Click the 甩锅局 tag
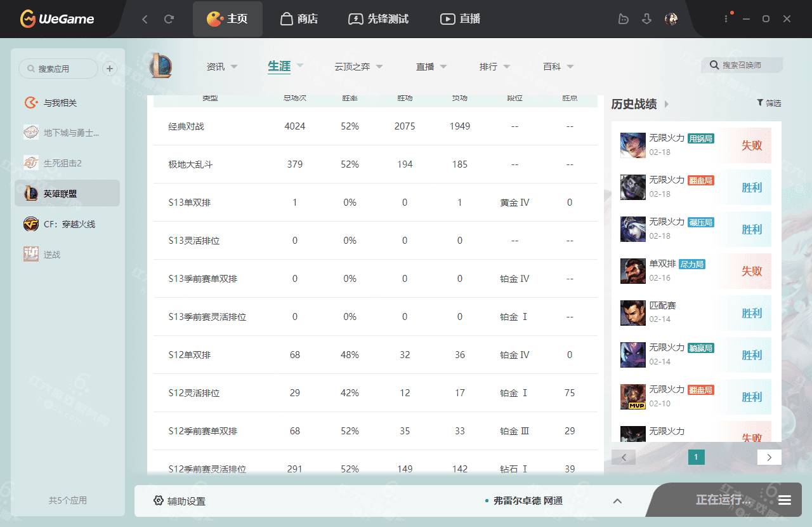The image size is (812, 527). click(x=701, y=138)
